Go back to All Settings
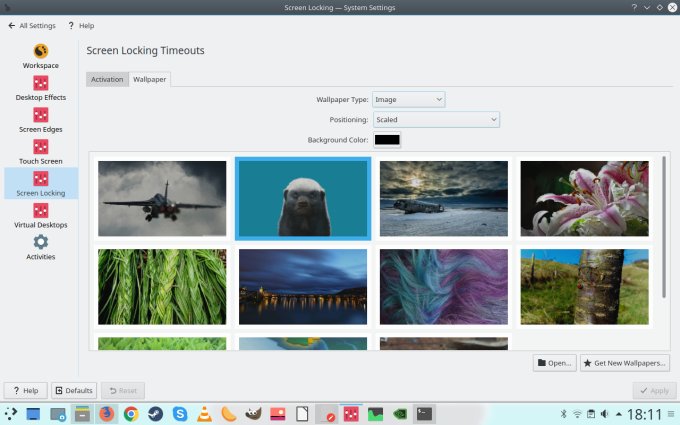 31,25
